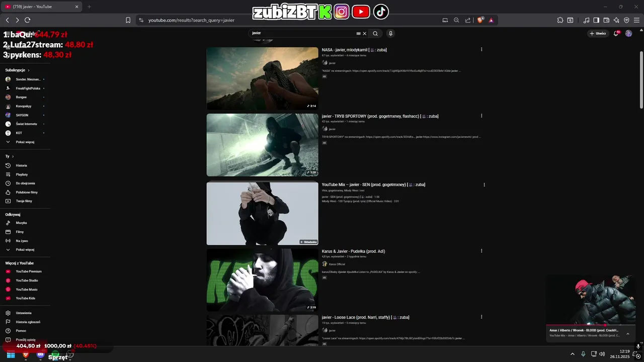The height and width of the screenshot is (362, 644).
Task: Open Discord from the taskbar
Action: (40, 355)
